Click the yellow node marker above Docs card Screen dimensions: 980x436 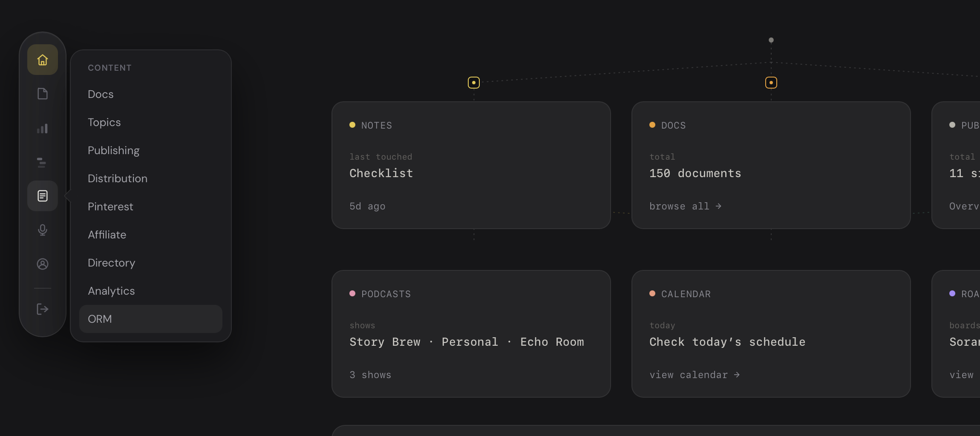pyautogui.click(x=771, y=83)
